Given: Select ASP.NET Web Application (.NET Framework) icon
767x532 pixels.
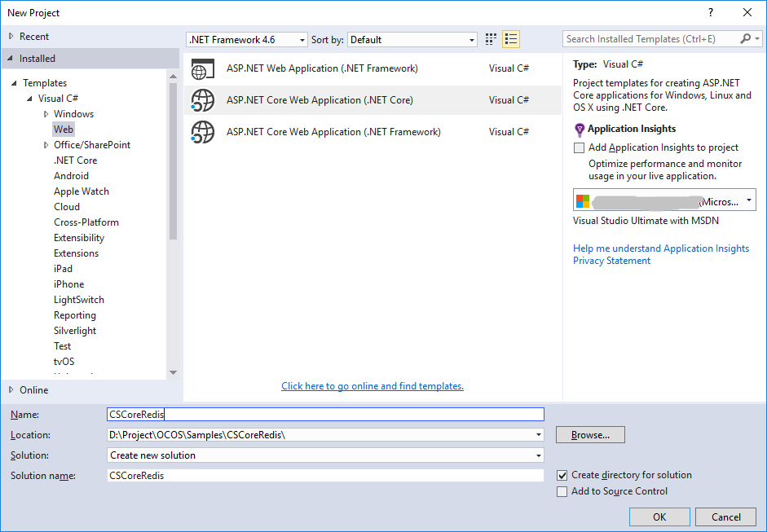Looking at the screenshot, I should [202, 68].
